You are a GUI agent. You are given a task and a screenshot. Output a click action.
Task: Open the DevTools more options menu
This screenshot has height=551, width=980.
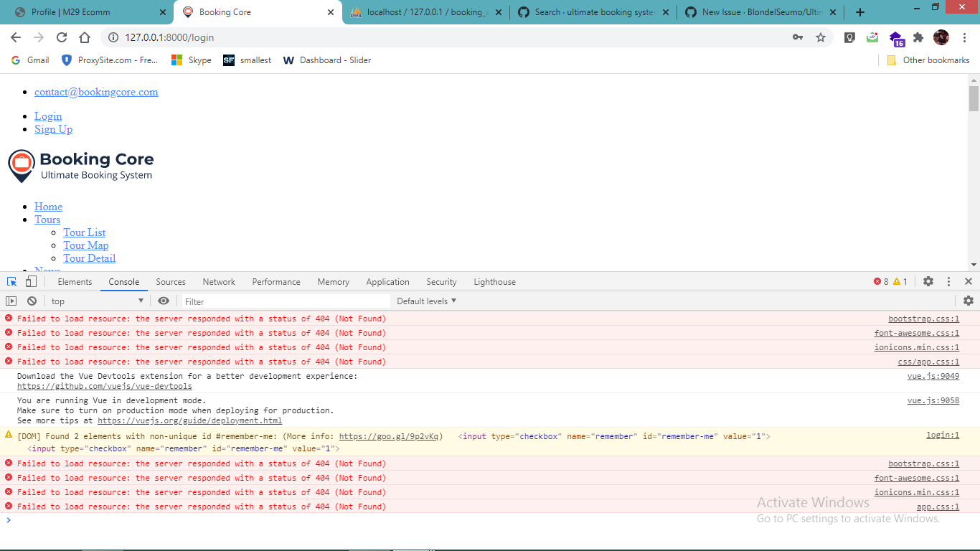pos(948,282)
